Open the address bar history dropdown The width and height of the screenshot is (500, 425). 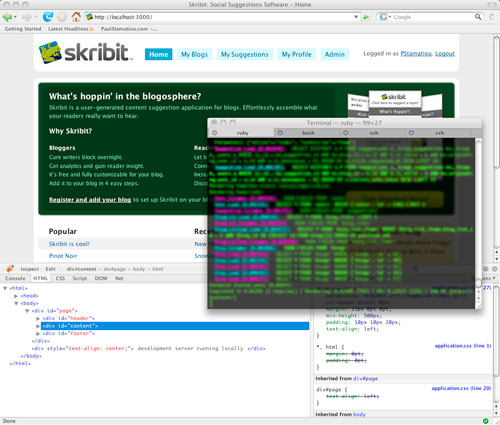[x=356, y=17]
